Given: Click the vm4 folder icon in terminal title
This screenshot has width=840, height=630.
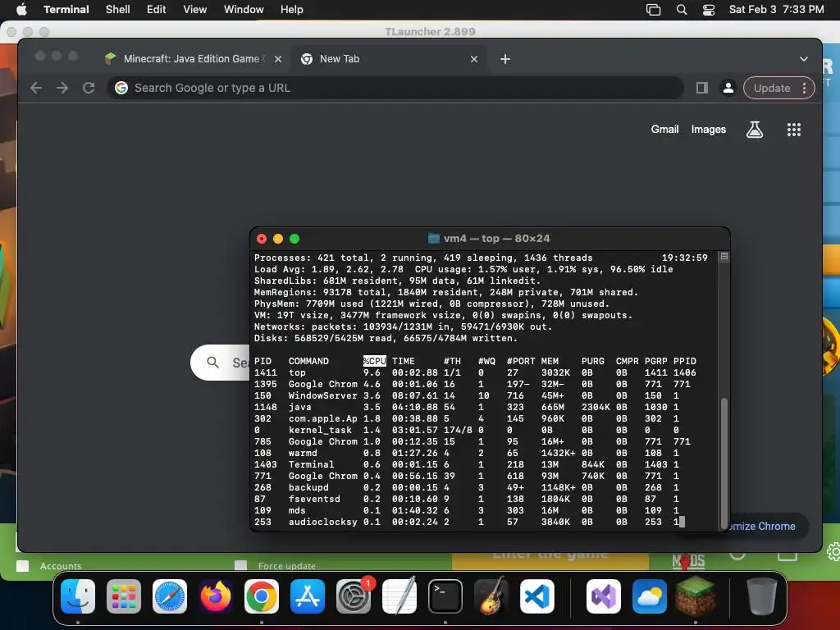Looking at the screenshot, I should pyautogui.click(x=434, y=239).
